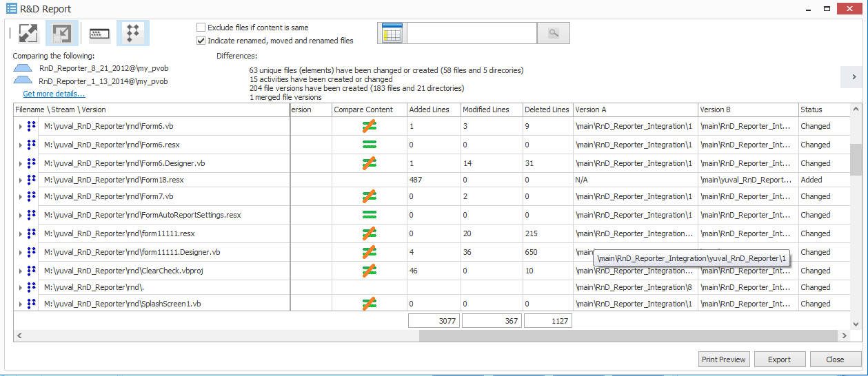Open compare content icon for Form6.vb

coord(370,126)
